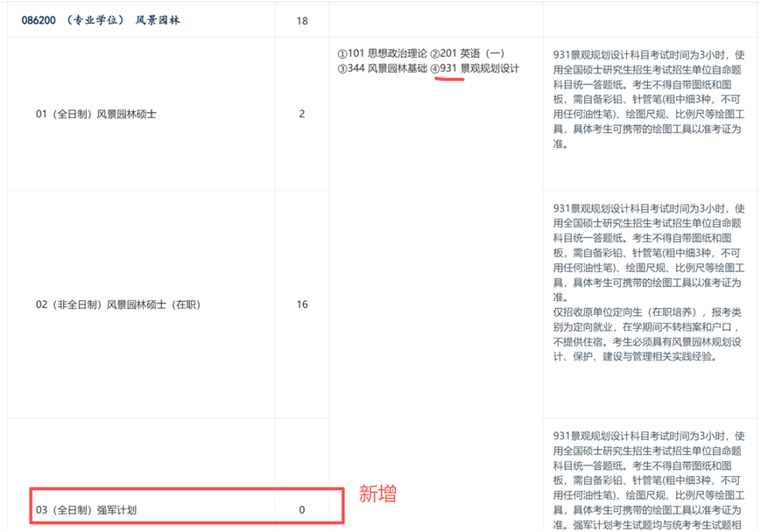Screen dimensions: 761x532
Task: Select enrollment count 0 for 强军计划
Action: 302,509
